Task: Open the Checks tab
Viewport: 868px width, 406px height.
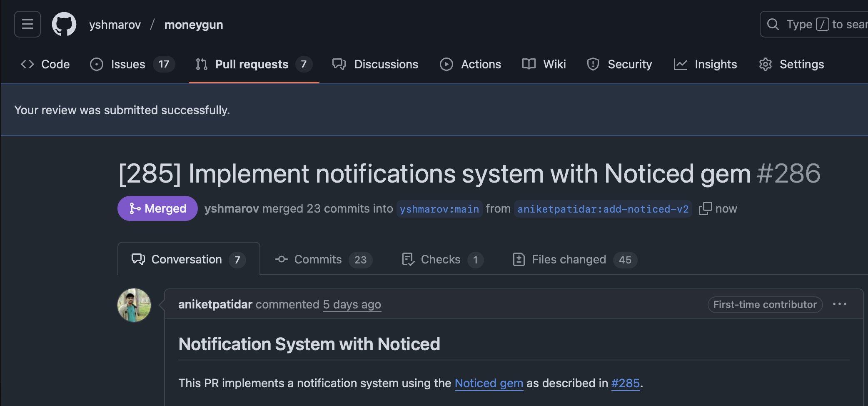Action: click(x=442, y=259)
